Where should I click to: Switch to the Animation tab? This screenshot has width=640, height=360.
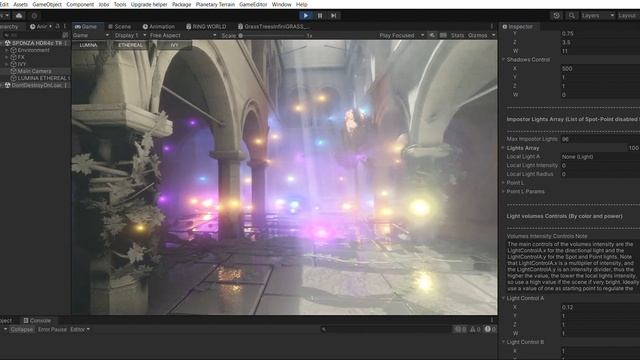158,27
